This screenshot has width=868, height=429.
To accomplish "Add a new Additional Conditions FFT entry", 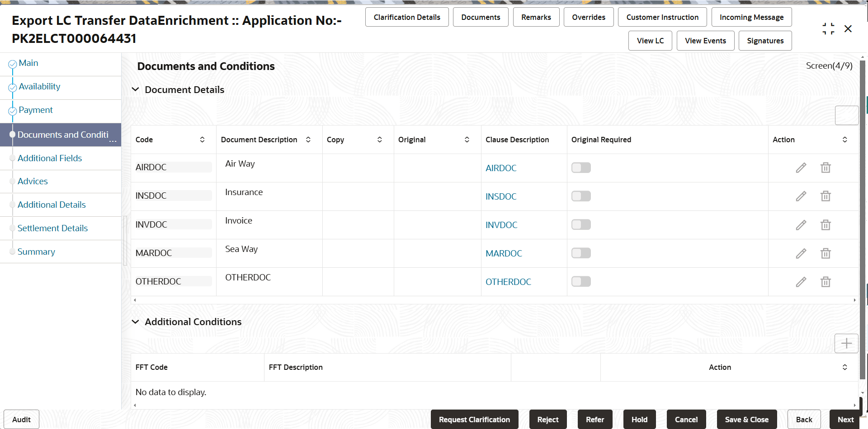I will point(846,343).
